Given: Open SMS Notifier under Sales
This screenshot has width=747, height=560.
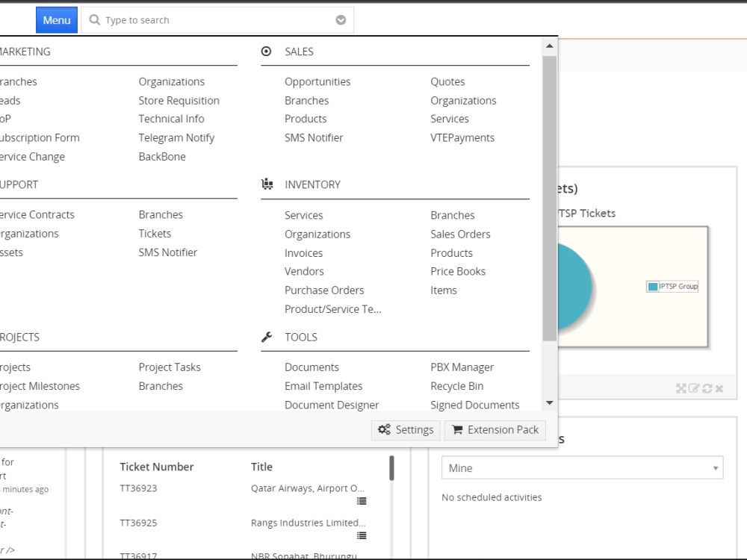Looking at the screenshot, I should pos(314,137).
